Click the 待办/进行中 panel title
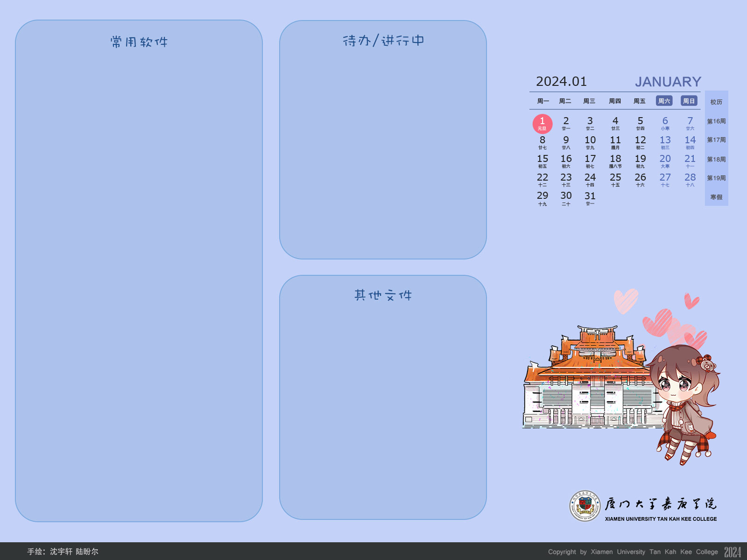Screen dimensions: 747x560 [383, 41]
